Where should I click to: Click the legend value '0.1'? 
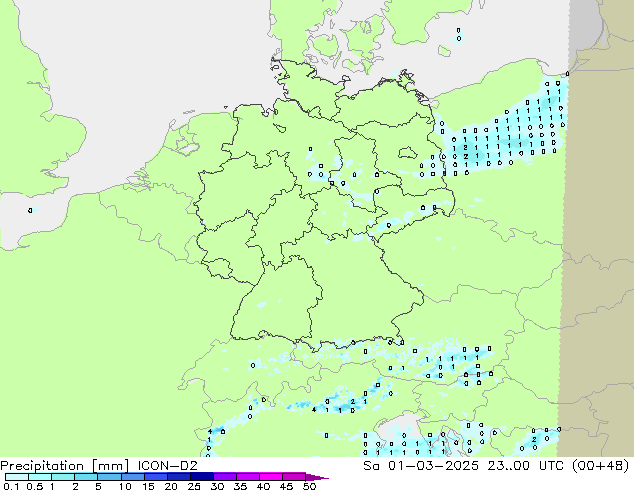11,486
